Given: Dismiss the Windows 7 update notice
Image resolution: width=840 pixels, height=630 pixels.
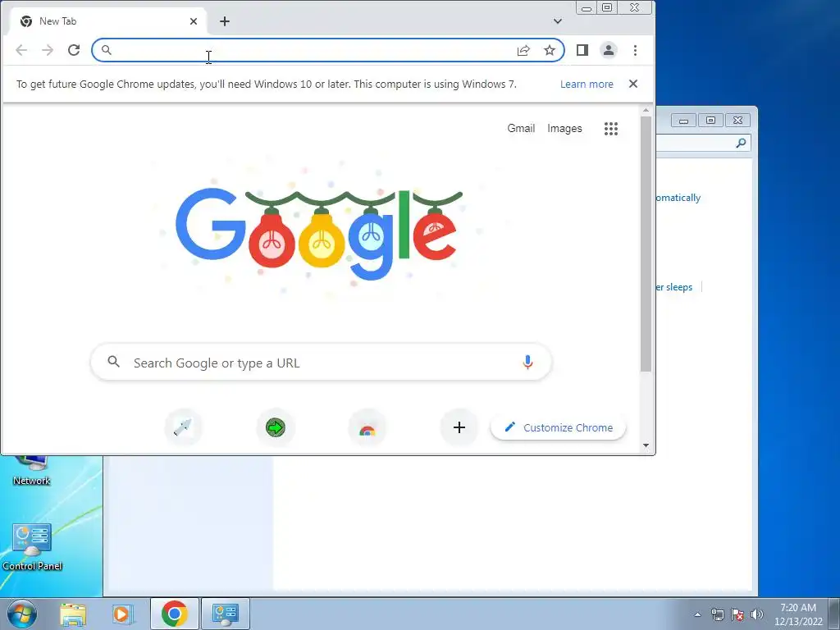Looking at the screenshot, I should coord(633,84).
